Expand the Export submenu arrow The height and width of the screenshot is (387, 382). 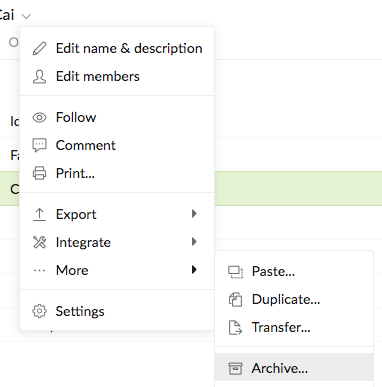coord(194,214)
